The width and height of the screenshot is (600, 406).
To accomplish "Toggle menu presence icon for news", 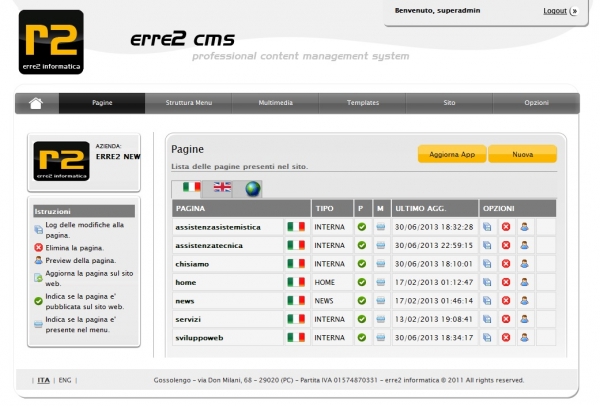I will [x=381, y=301].
